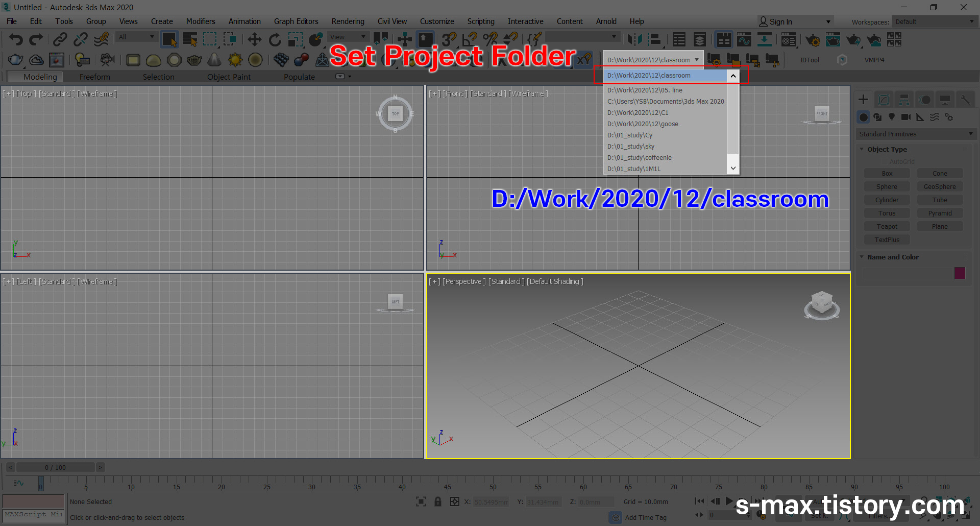
Task: Open the Material Editor icon
Action: [789, 39]
